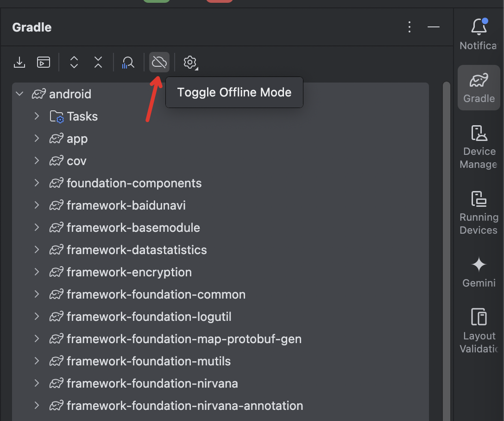Open the Running Devices tool window
Image resolution: width=504 pixels, height=421 pixels.
479,213
